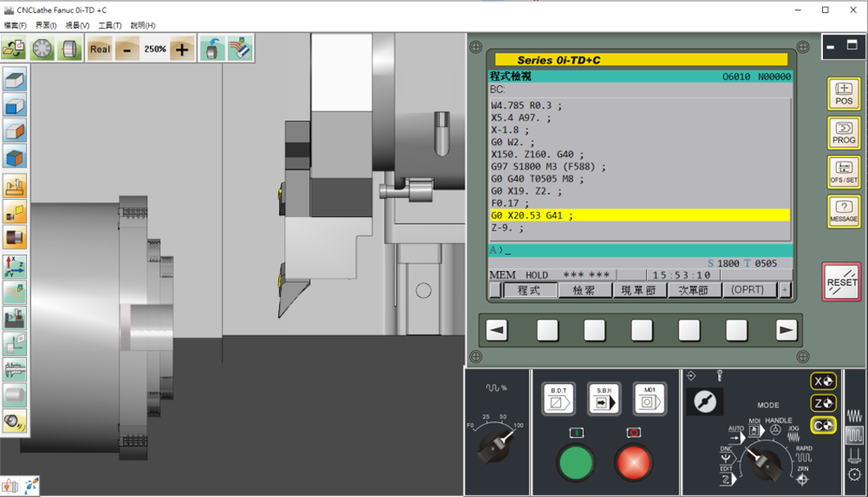Image resolution: width=868 pixels, height=497 pixels.
Task: Toggle the machine sound icon
Action: point(15,422)
